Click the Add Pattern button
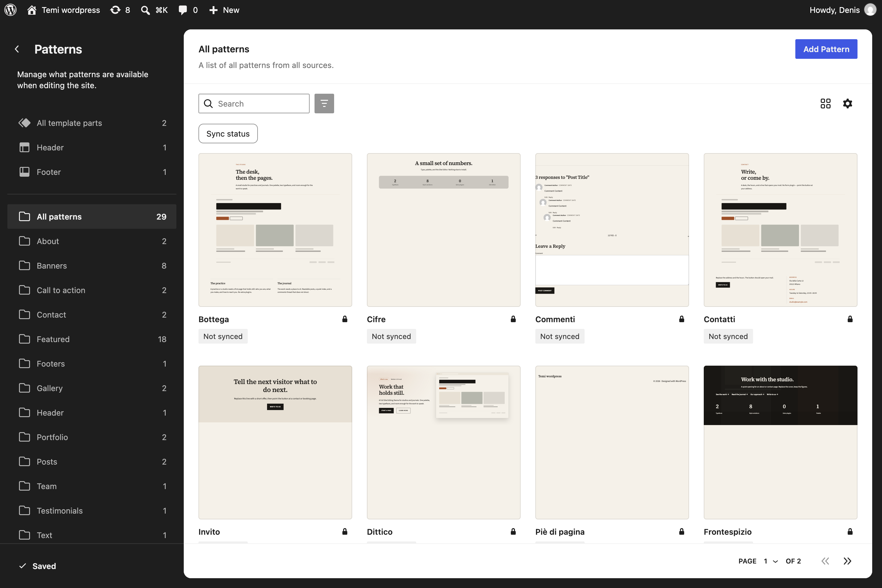This screenshot has width=882, height=588. 826,49
